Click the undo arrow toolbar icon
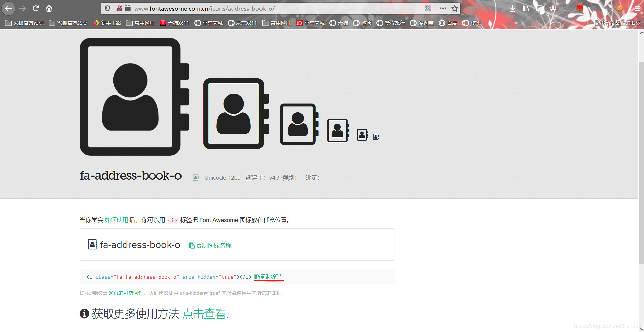Image resolution: width=644 pixels, height=332 pixels. point(607,8)
